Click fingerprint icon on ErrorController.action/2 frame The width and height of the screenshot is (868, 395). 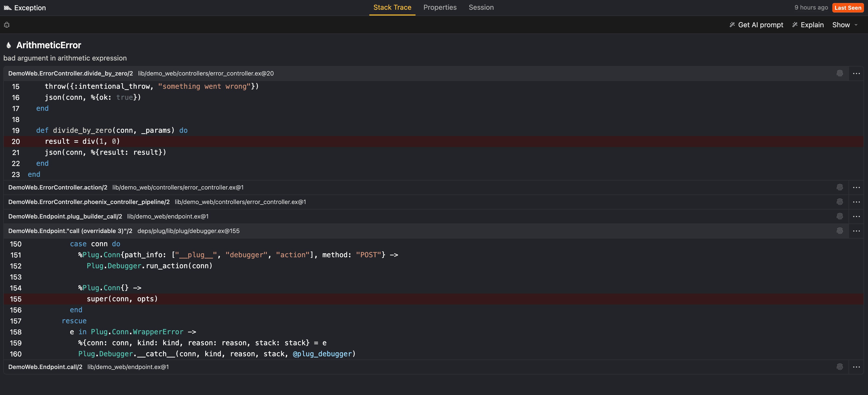(840, 187)
